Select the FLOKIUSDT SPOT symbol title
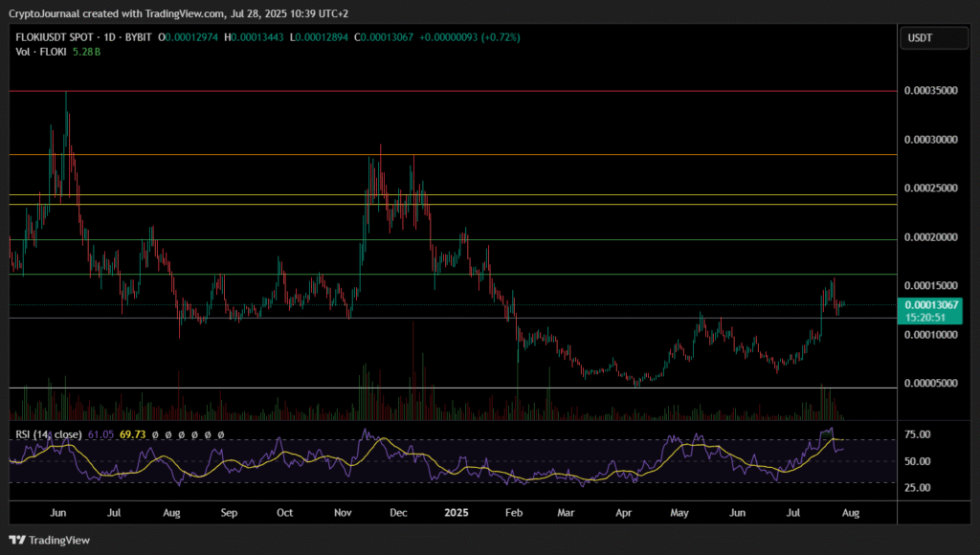980x555 pixels. click(55, 37)
